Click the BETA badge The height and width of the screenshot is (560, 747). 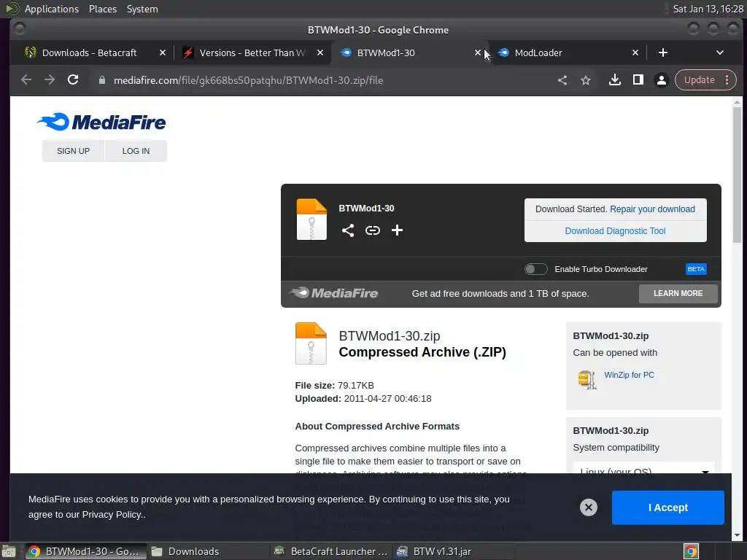tap(696, 269)
